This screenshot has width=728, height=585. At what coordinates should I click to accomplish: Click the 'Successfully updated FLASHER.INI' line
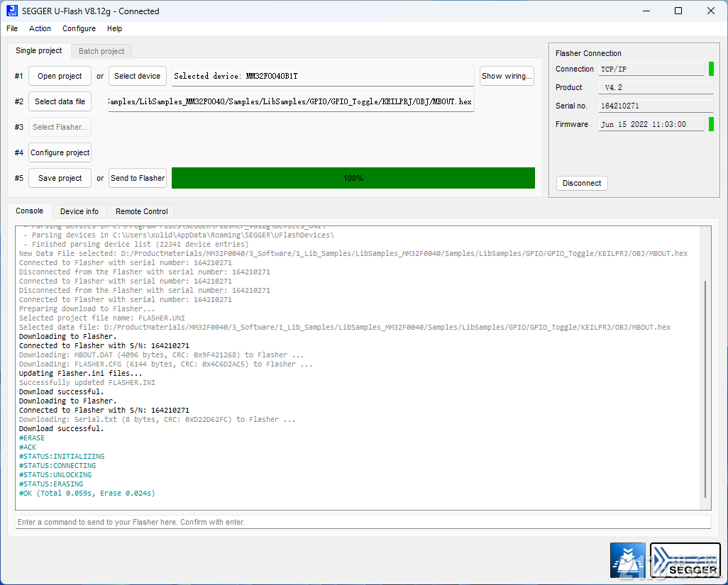[x=87, y=383]
